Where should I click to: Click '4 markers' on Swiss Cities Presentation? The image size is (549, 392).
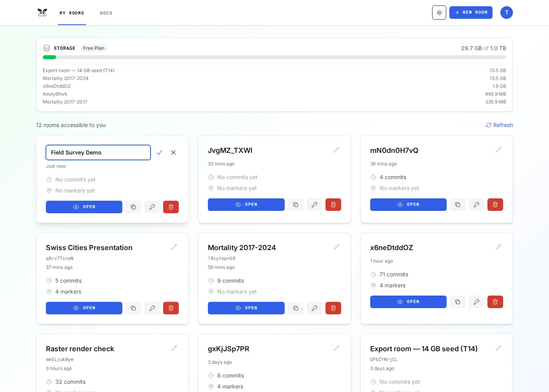pyautogui.click(x=68, y=292)
